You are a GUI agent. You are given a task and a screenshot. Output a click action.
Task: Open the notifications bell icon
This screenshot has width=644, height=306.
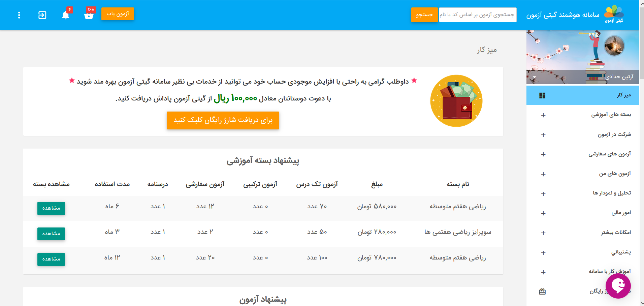tap(66, 15)
